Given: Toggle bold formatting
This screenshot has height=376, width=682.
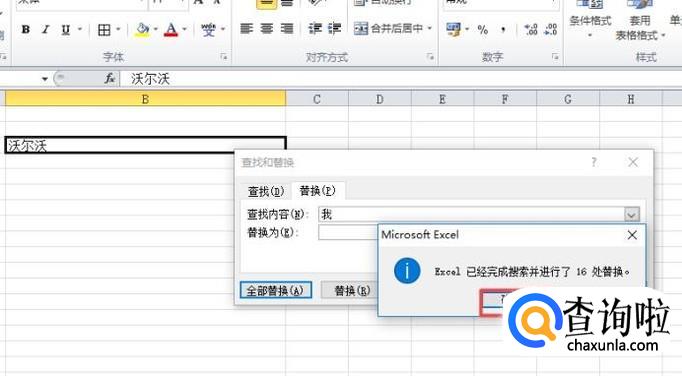Looking at the screenshot, I should [x=26, y=30].
